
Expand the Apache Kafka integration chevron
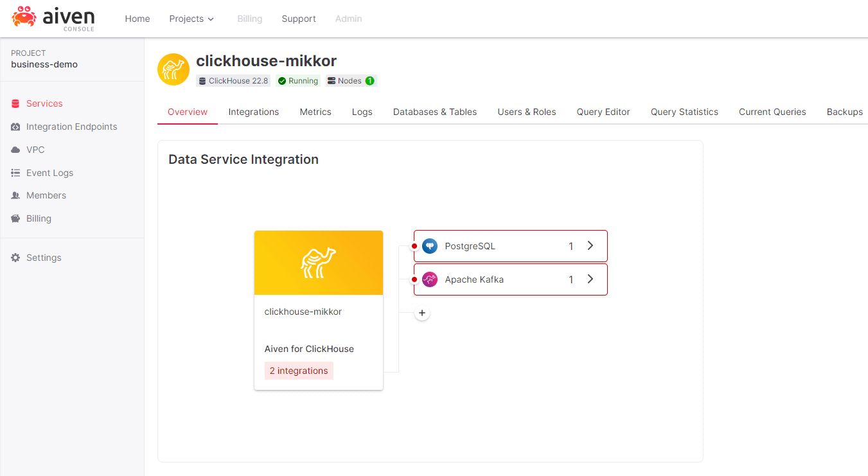(x=590, y=279)
